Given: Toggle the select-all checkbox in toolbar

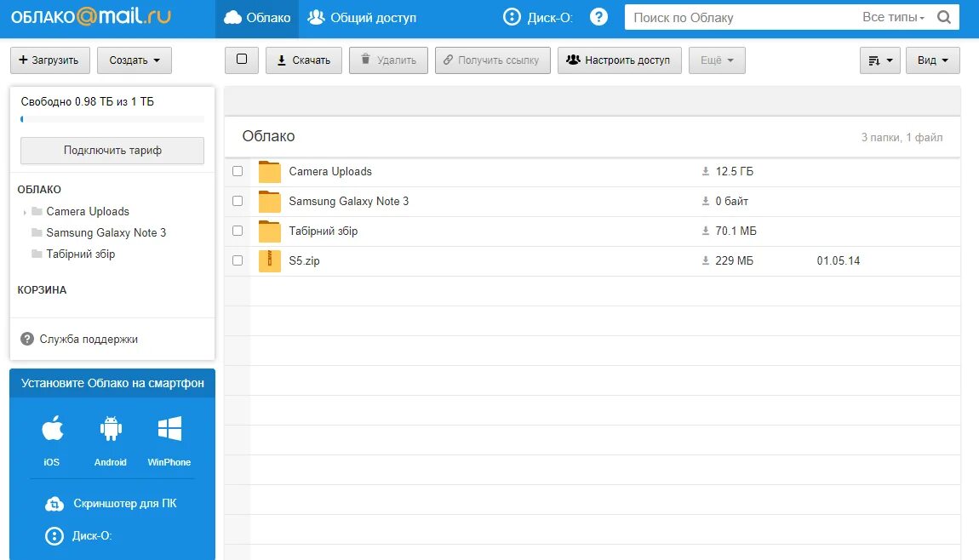Looking at the screenshot, I should [x=242, y=60].
